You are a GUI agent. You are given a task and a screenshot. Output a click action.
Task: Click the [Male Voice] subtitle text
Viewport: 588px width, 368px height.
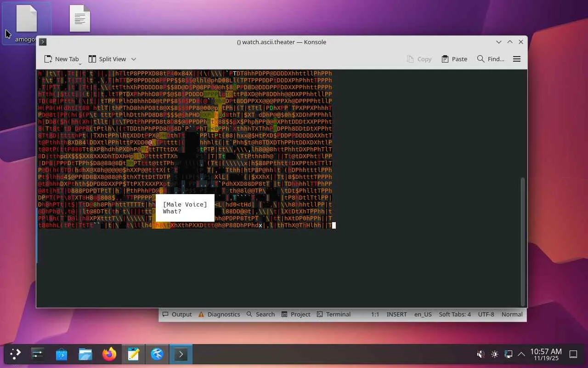click(x=185, y=204)
